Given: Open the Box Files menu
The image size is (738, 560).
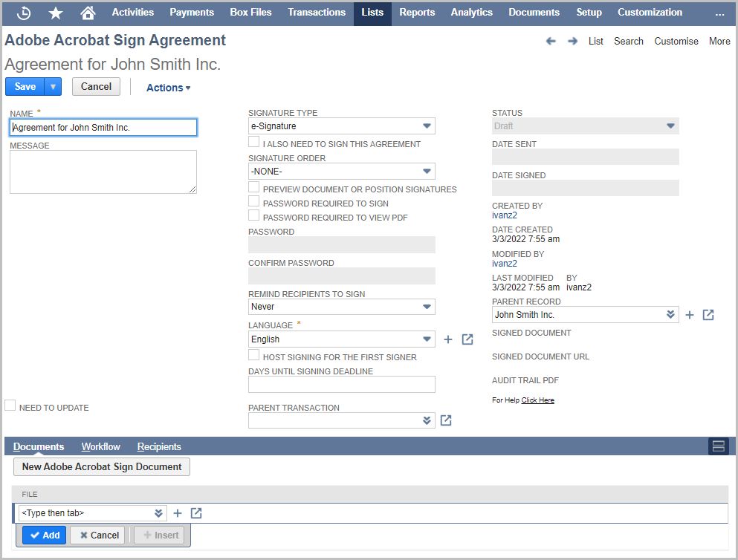Looking at the screenshot, I should tap(251, 13).
